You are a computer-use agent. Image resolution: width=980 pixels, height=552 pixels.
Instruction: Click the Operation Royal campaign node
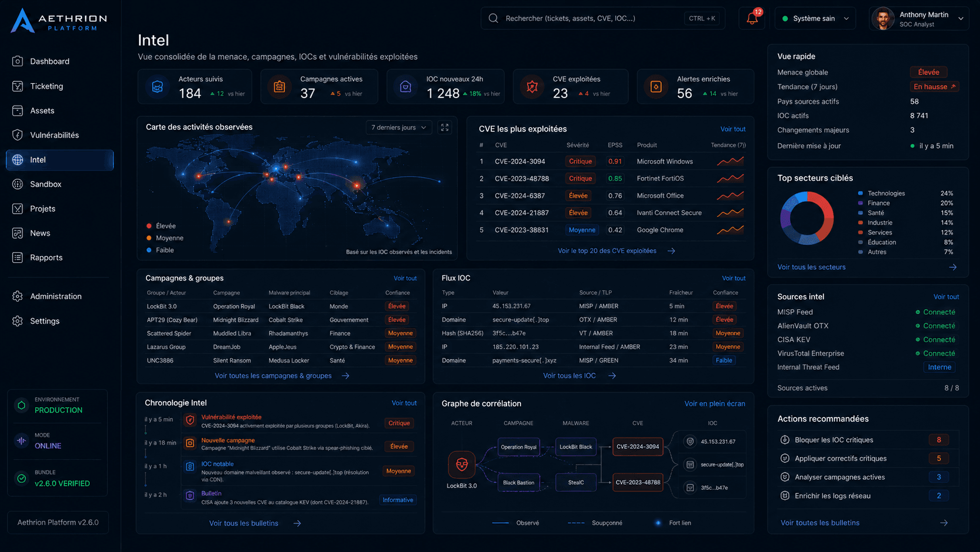coord(519,447)
